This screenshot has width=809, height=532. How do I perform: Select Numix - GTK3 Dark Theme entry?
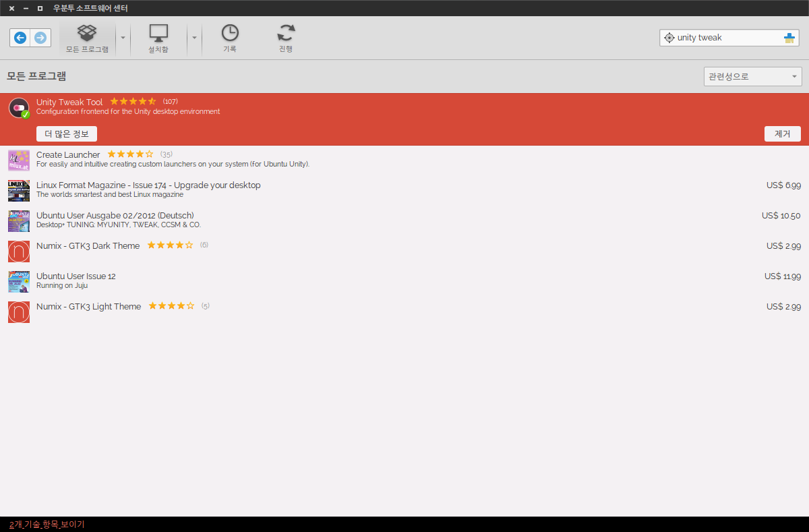pyautogui.click(x=404, y=252)
